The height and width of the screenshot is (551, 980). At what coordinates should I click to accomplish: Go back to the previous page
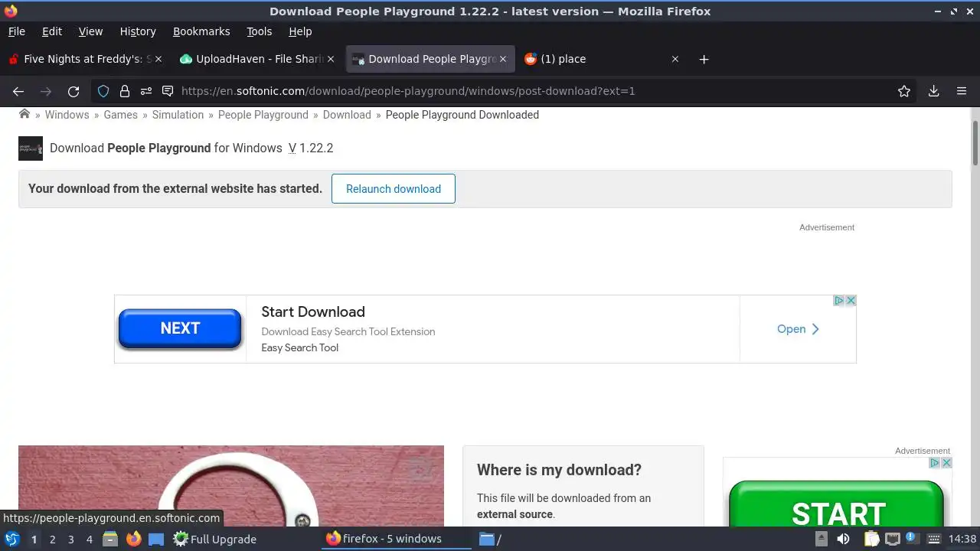[18, 91]
